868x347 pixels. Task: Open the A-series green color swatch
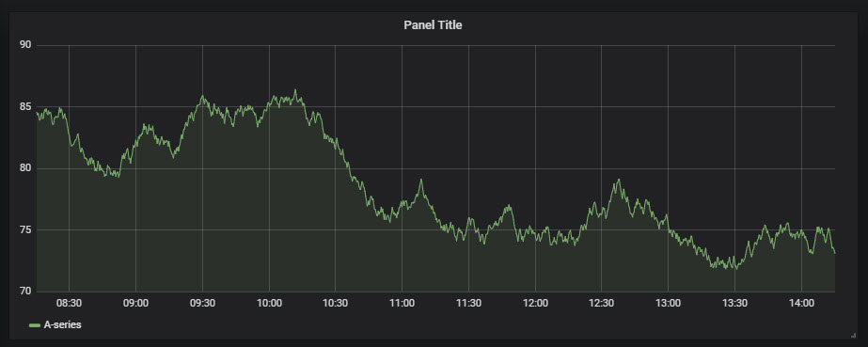coord(35,325)
